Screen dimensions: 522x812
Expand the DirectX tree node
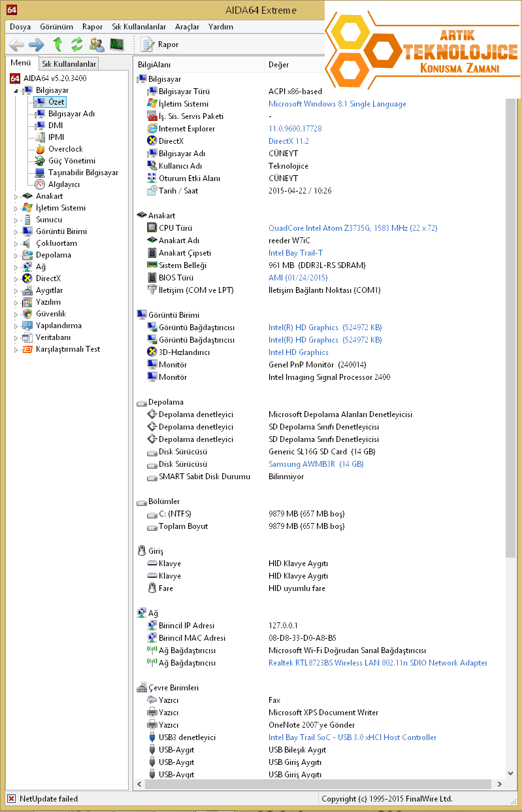(16, 279)
